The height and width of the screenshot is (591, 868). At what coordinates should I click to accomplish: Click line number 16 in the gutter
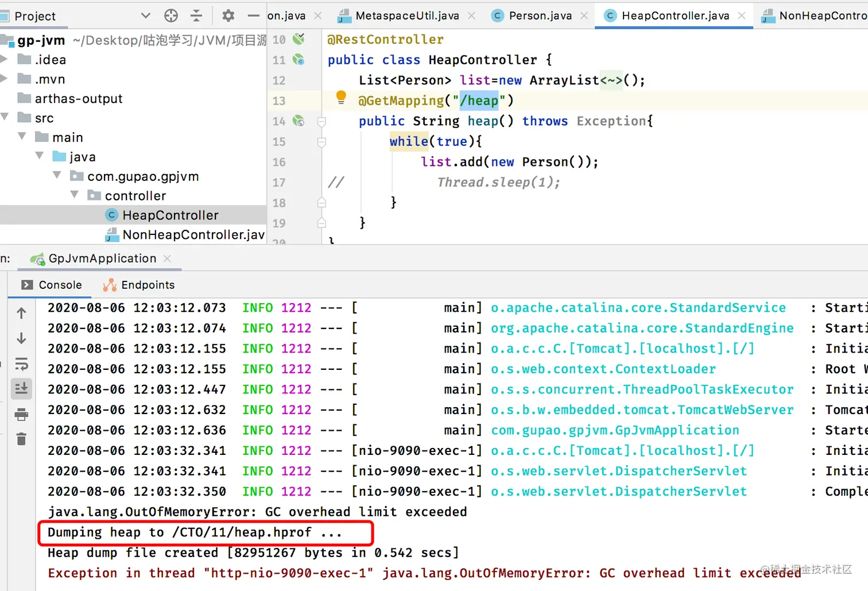click(279, 162)
